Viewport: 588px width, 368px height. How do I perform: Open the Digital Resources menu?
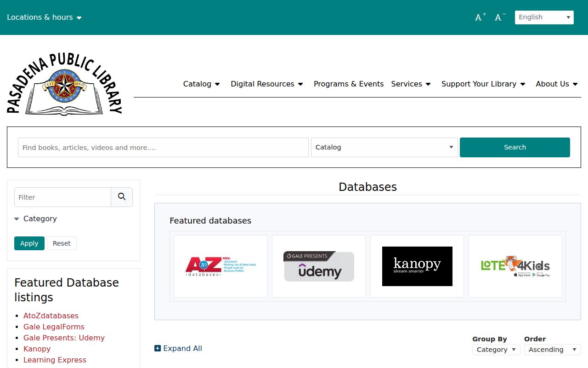point(267,84)
